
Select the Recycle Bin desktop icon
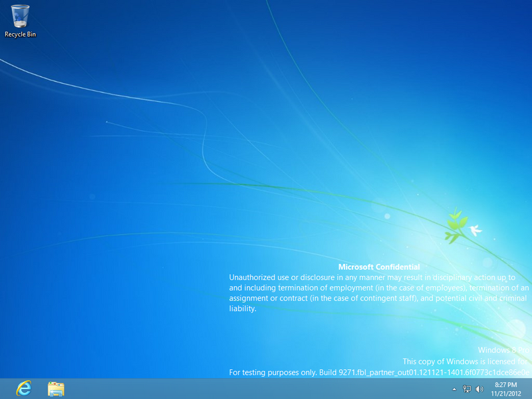(20, 16)
